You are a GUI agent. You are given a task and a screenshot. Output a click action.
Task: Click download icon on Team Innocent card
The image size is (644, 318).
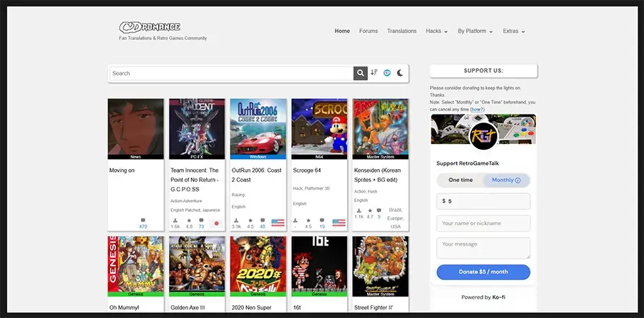175,220
